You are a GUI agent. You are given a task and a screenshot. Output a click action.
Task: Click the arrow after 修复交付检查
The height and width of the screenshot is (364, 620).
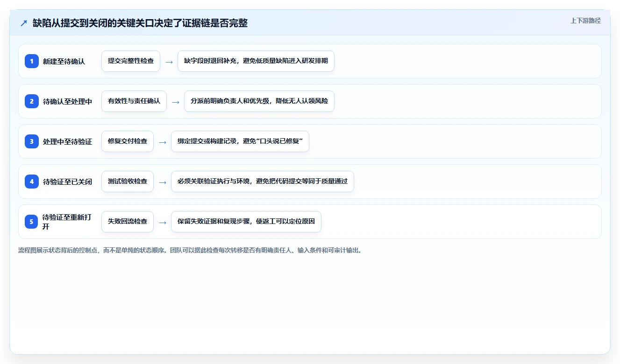(163, 142)
